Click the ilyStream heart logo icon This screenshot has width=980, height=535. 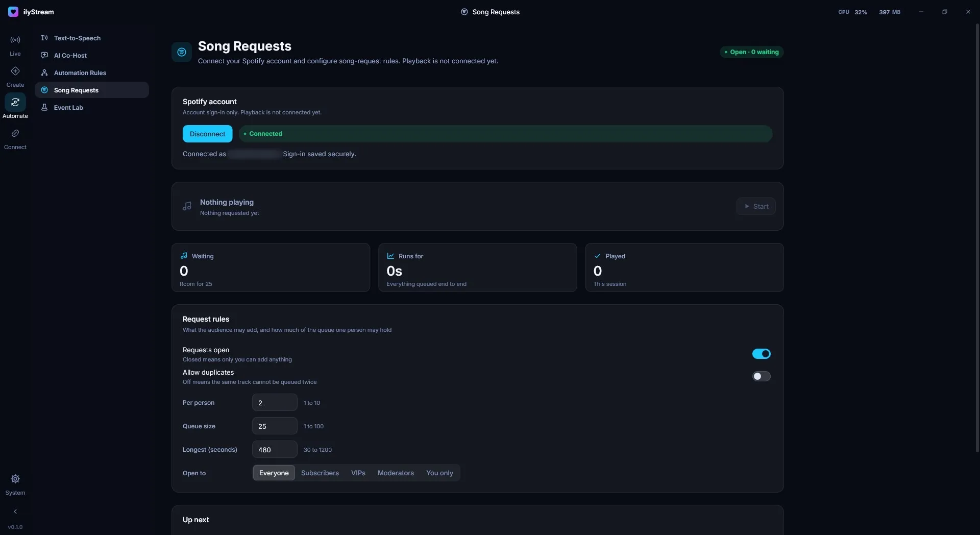pos(13,12)
